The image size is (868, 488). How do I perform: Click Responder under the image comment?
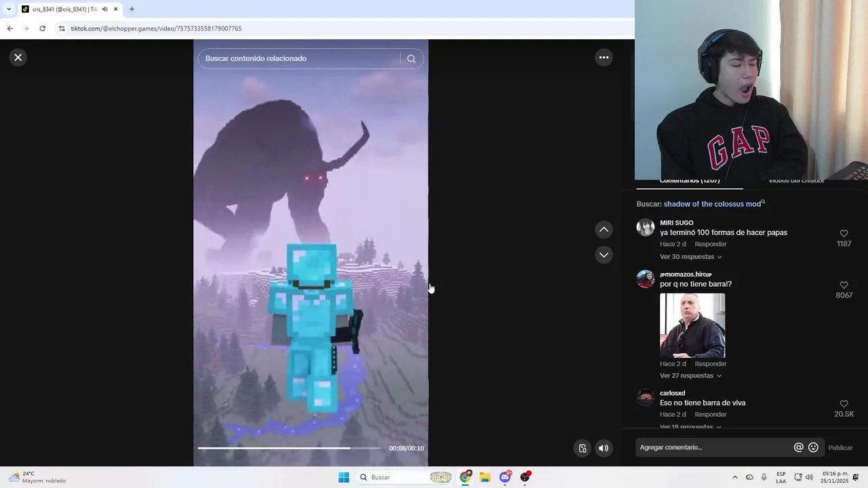pos(710,364)
